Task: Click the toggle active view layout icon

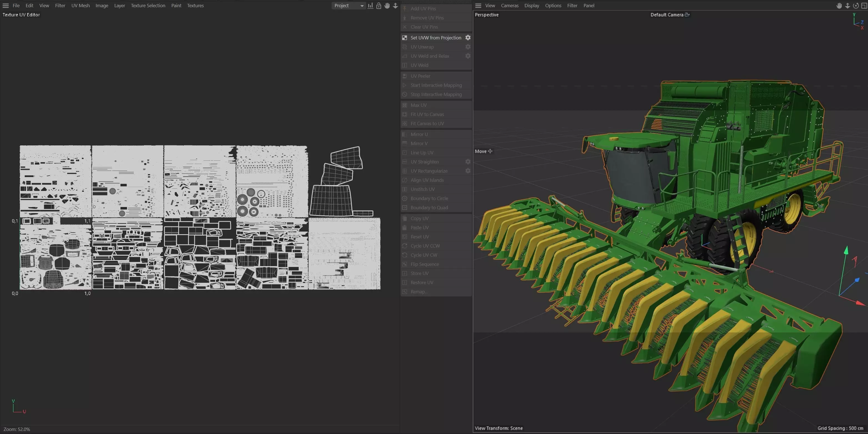Action: [x=864, y=5]
